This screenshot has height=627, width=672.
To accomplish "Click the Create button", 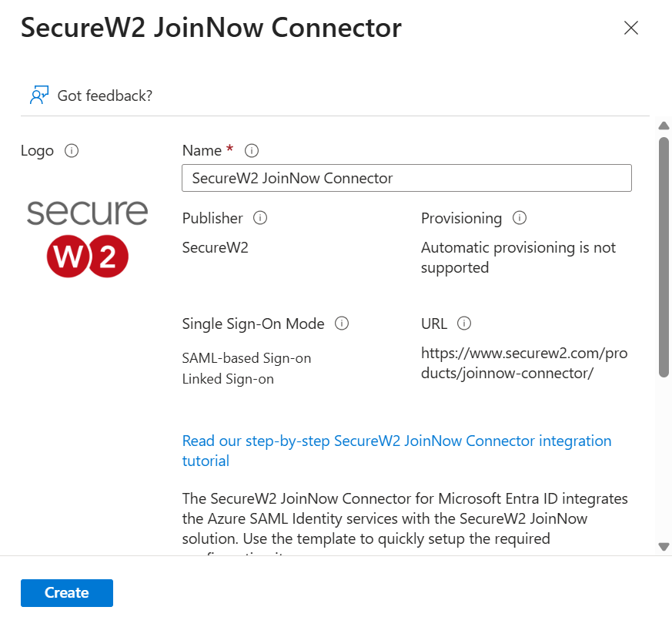I will 67,592.
